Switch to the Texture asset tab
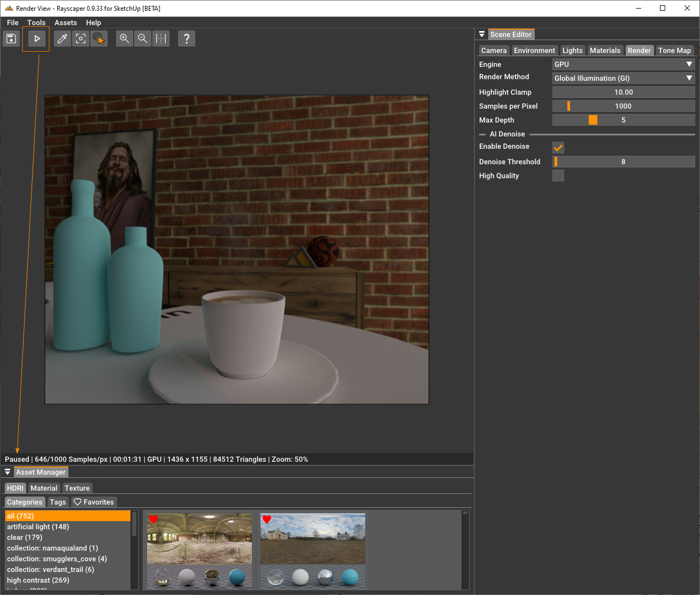This screenshot has width=700, height=595. point(77,488)
